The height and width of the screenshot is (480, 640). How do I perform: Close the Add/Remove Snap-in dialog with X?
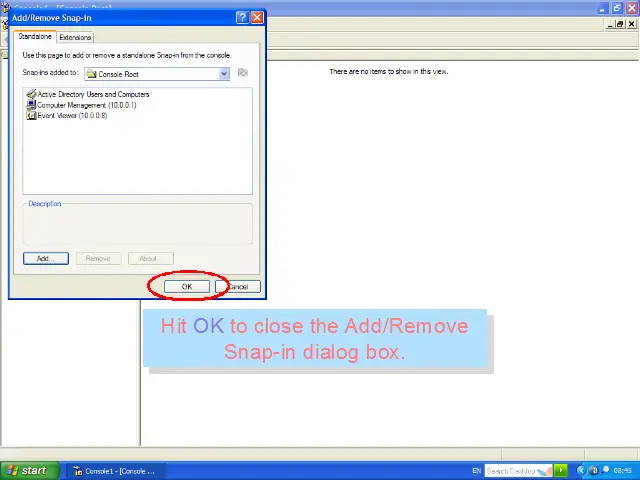click(x=257, y=17)
